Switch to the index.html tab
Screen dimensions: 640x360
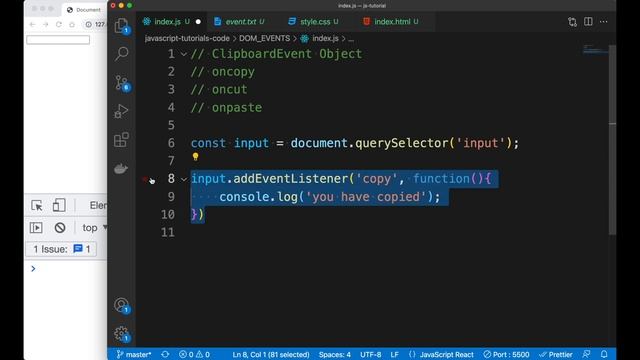(391, 22)
